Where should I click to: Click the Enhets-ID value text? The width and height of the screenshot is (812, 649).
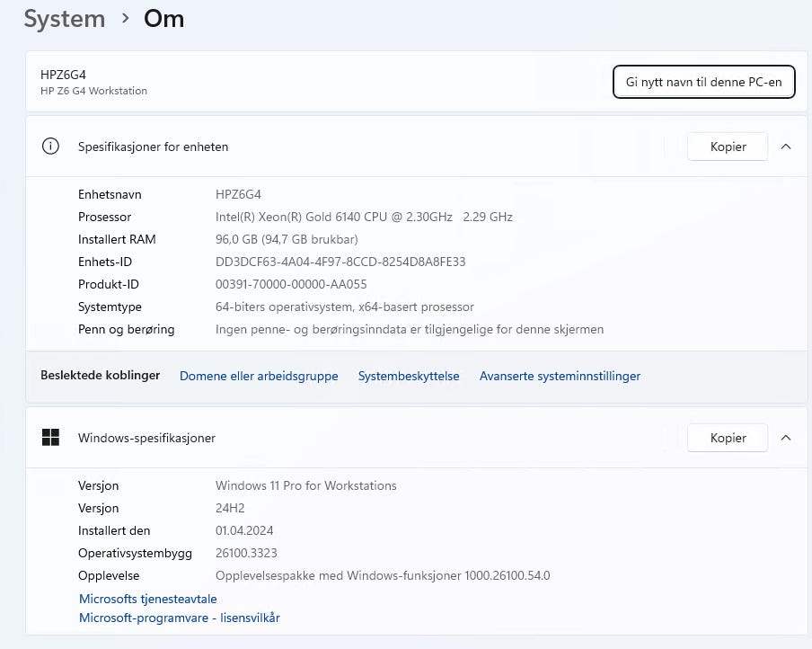coord(340,262)
